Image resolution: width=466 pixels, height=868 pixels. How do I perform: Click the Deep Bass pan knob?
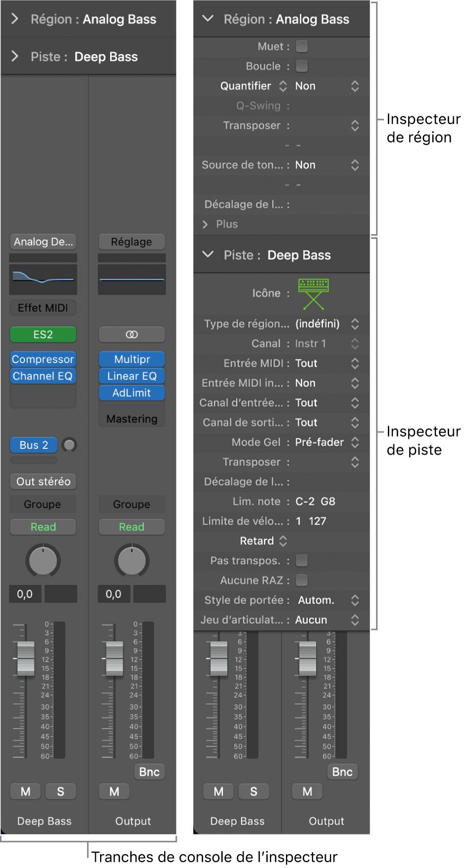(x=43, y=561)
